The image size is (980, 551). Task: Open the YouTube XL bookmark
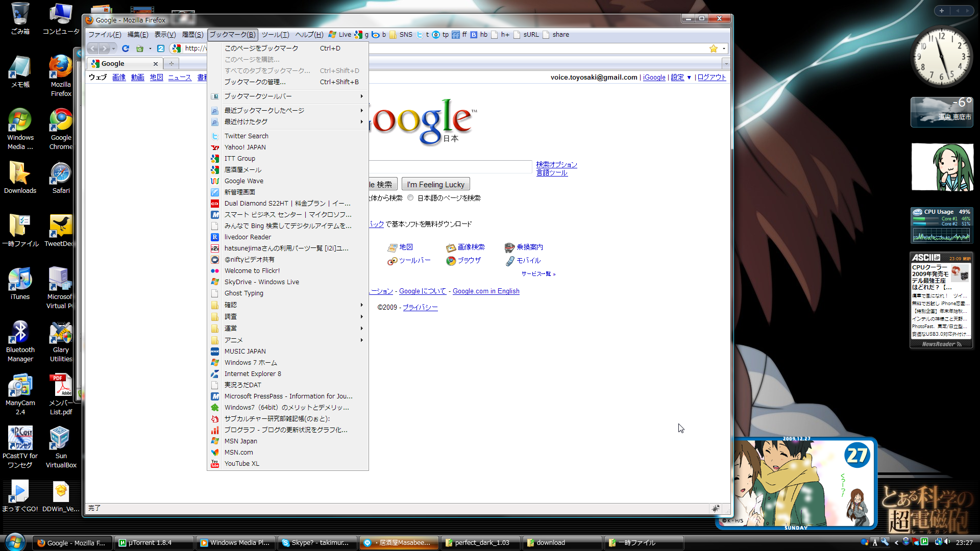288,464
